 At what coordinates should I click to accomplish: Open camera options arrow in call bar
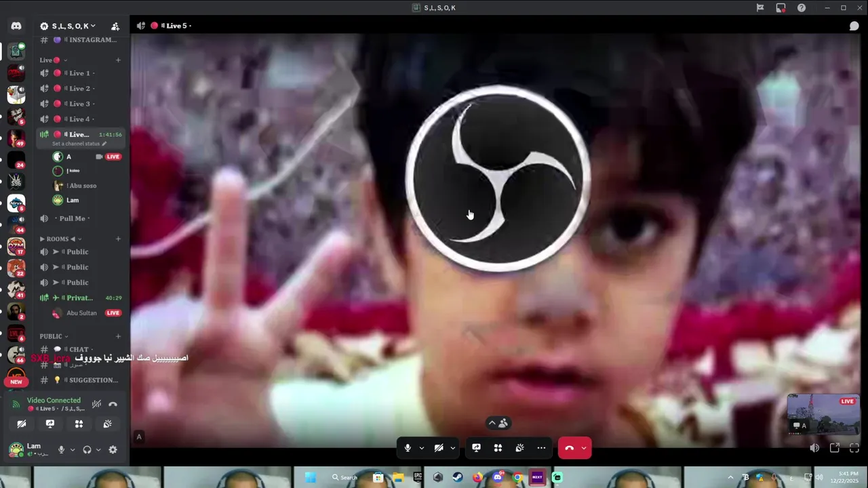453,448
